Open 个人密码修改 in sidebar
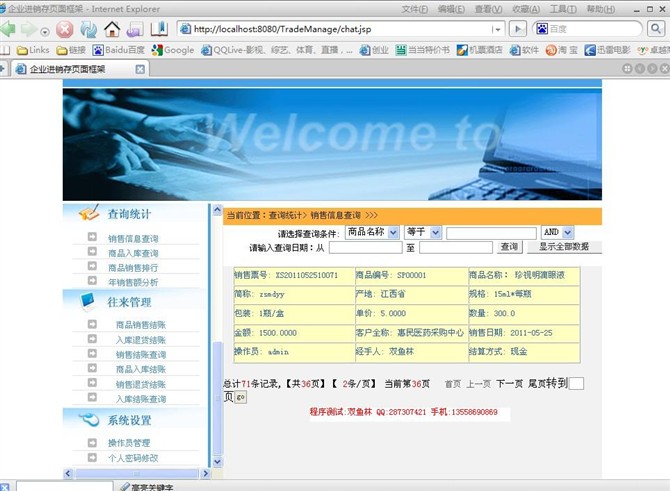The height and width of the screenshot is (491, 670). pyautogui.click(x=133, y=458)
